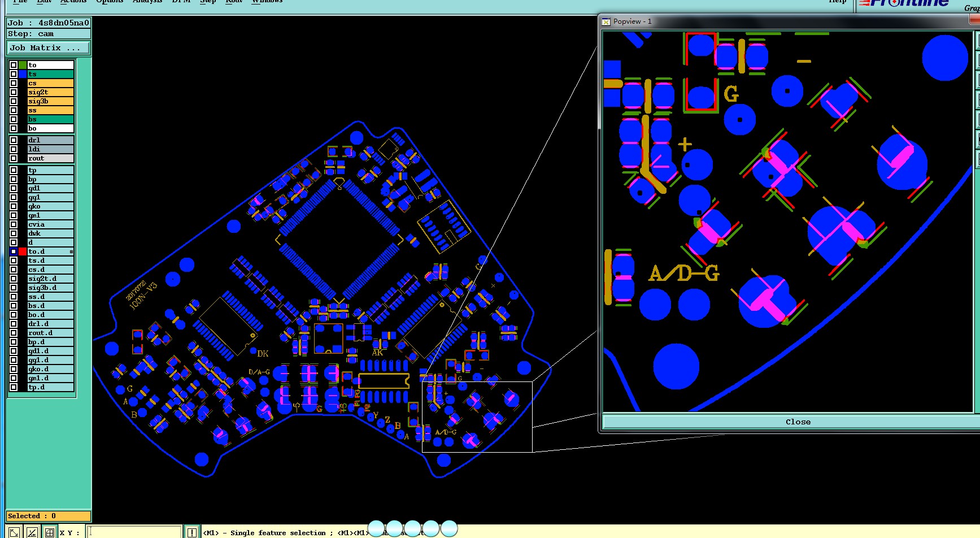Select the 'gko.d' layer name
This screenshot has width=980, height=538.
click(50, 369)
